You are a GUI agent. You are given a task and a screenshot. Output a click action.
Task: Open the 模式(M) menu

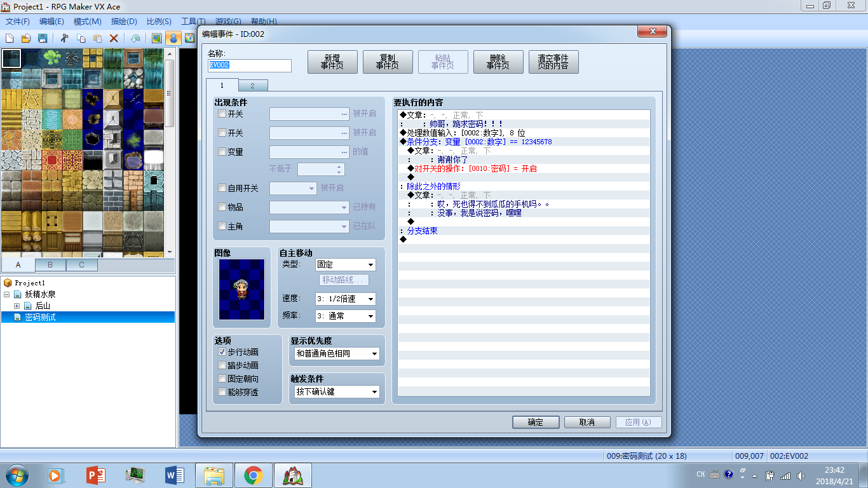tap(88, 21)
